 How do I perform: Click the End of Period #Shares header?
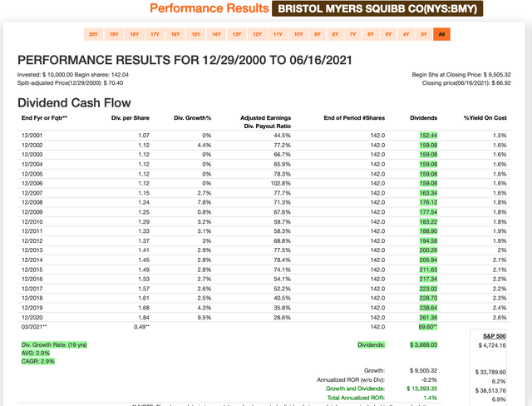click(x=354, y=118)
